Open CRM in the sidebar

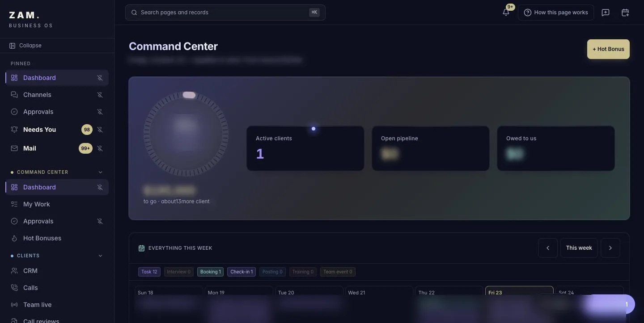point(57,271)
